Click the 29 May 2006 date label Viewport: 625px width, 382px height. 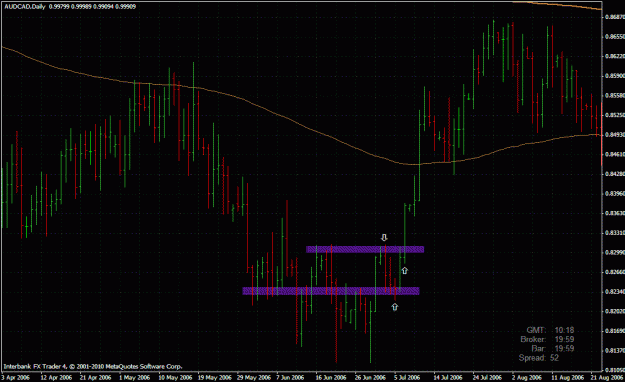[254, 377]
